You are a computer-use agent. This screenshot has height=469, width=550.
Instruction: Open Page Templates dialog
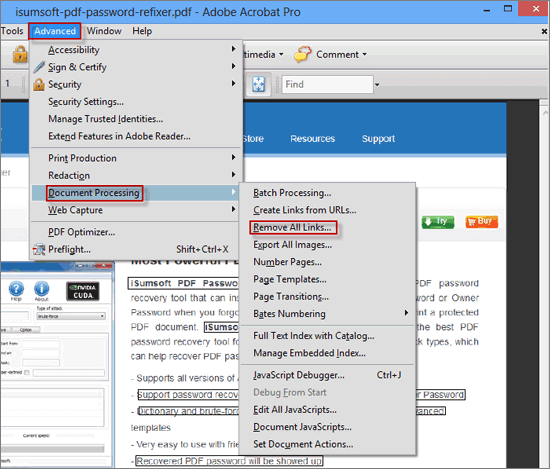(327, 279)
